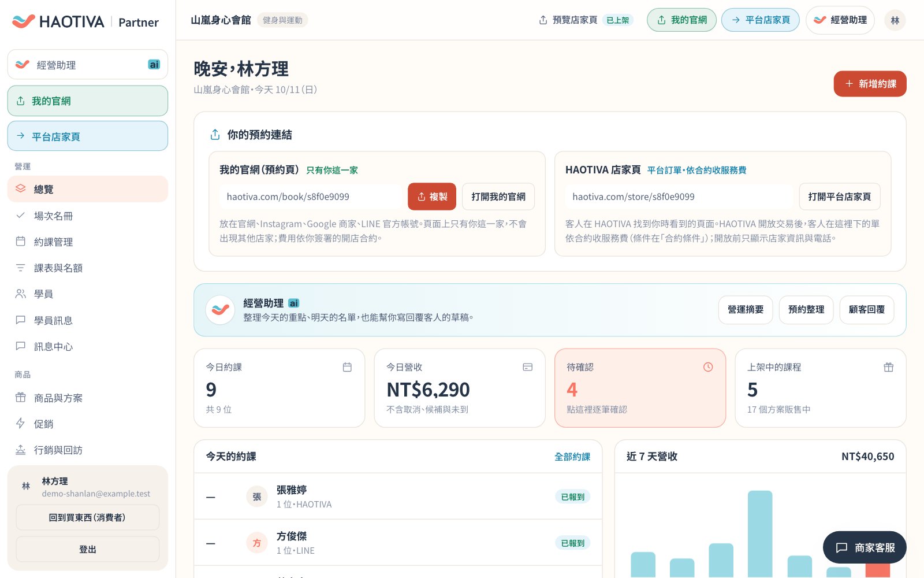
Task: Click 平台店家頁 button in the top bar
Action: coord(761,20)
